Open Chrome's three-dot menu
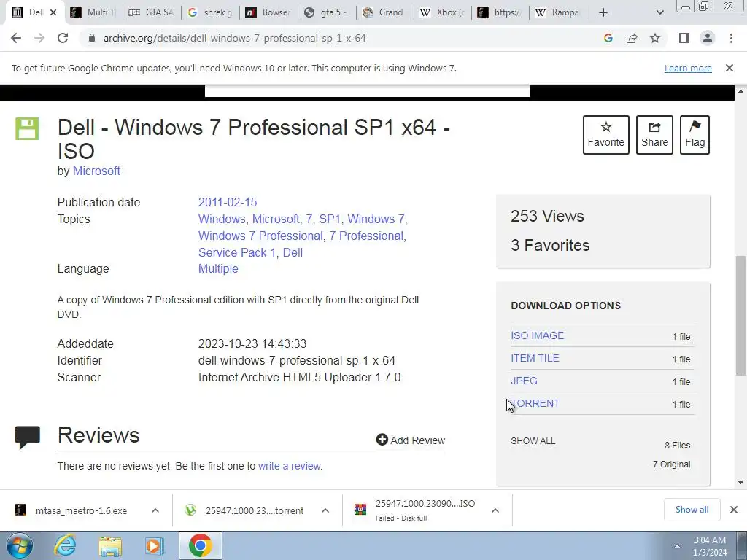 (x=731, y=38)
